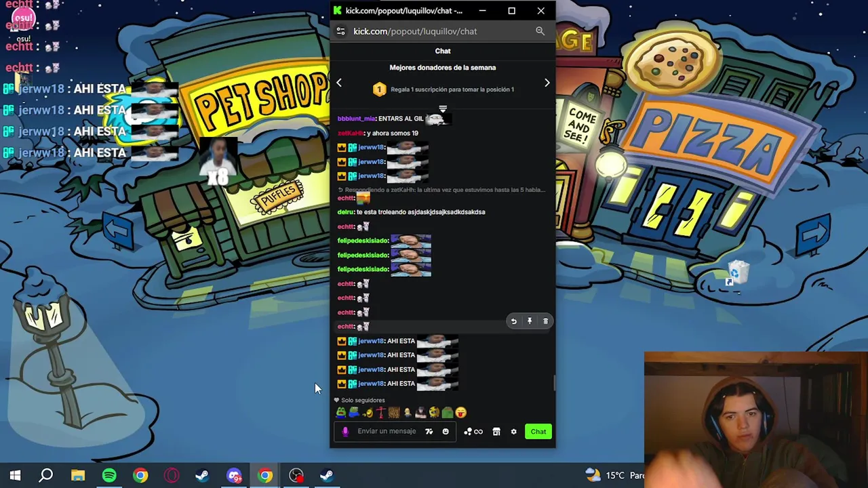Open File Explorer from taskbar
Screen dimensions: 868x488
point(78,475)
